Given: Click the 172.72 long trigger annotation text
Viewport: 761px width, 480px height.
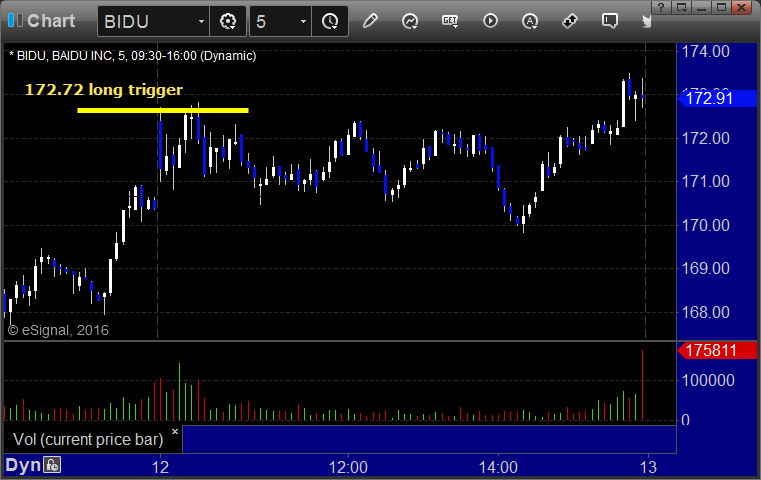Looking at the screenshot, I should [x=104, y=89].
